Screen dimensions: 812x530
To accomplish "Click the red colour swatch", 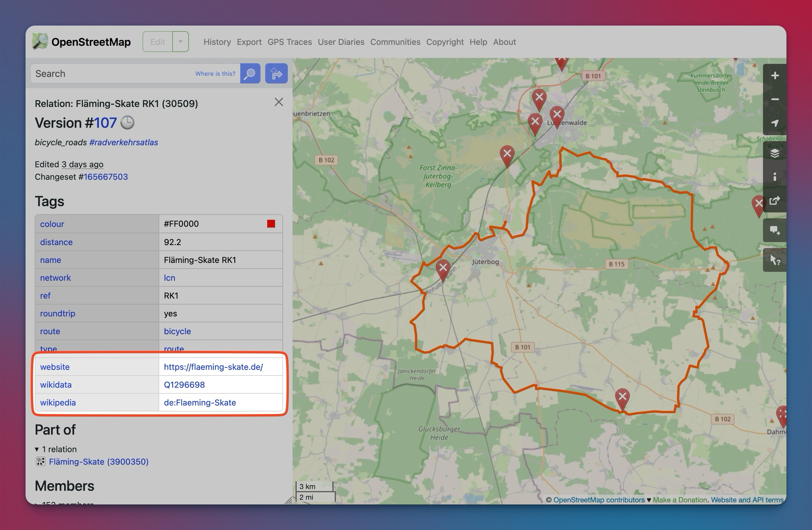I will click(271, 223).
